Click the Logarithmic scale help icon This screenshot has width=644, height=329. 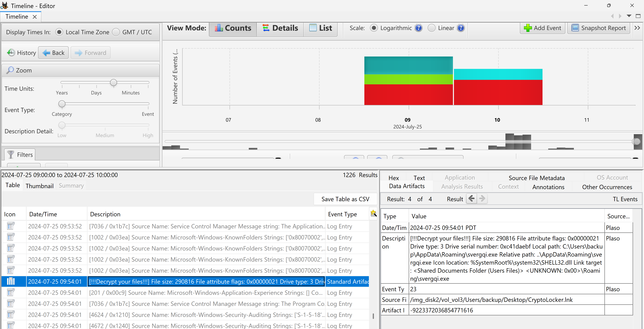point(419,28)
